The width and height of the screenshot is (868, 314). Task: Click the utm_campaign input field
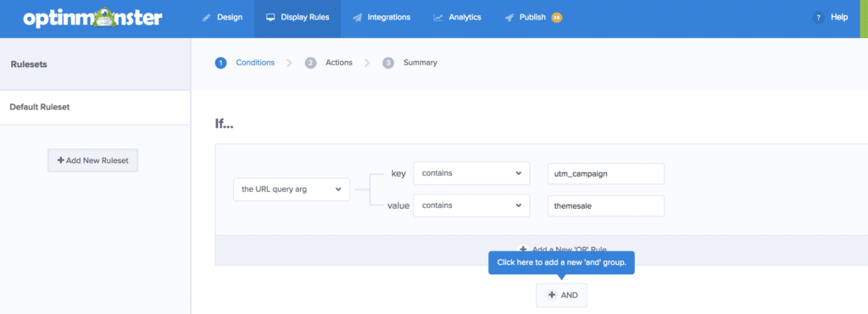(x=605, y=174)
